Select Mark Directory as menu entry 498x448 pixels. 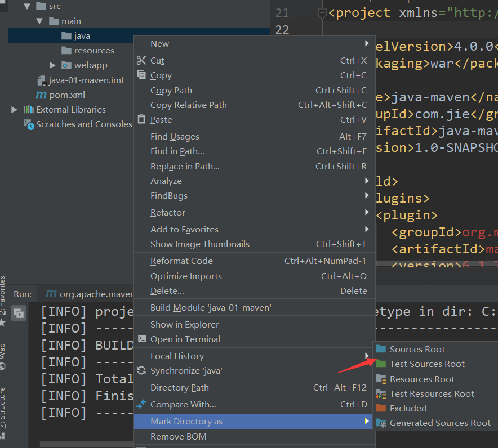click(186, 422)
